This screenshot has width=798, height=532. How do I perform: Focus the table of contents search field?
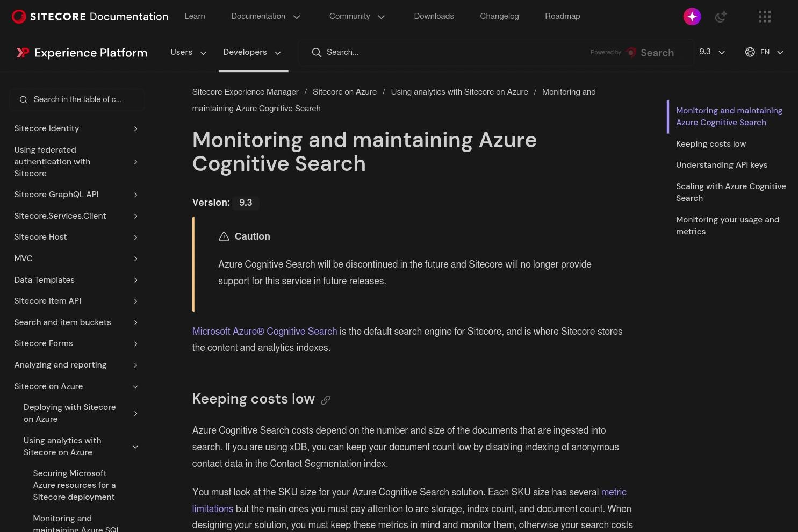pyautogui.click(x=77, y=100)
